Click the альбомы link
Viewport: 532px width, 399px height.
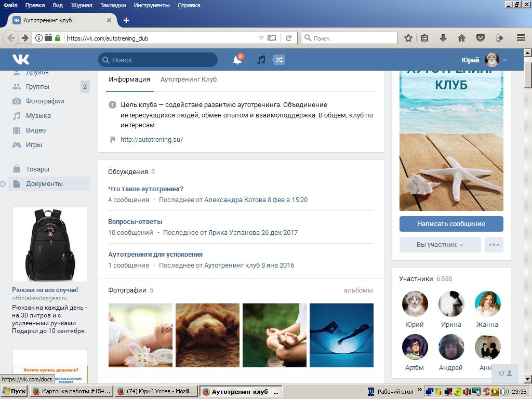tap(358, 290)
